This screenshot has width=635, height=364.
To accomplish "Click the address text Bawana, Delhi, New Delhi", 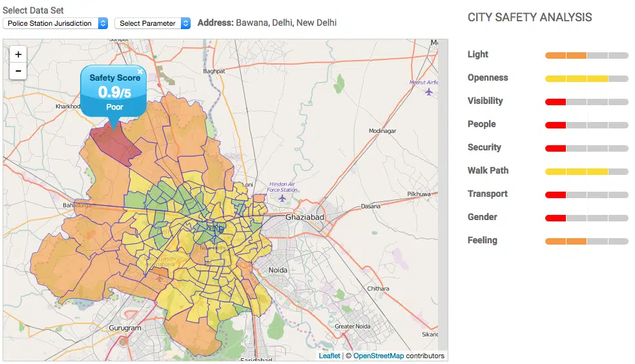I will pos(286,23).
